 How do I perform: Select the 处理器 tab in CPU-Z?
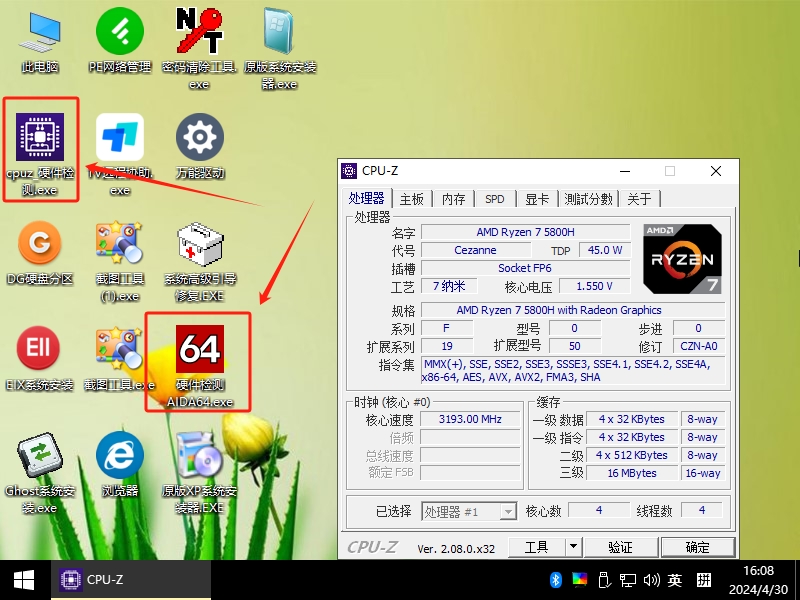coord(367,198)
